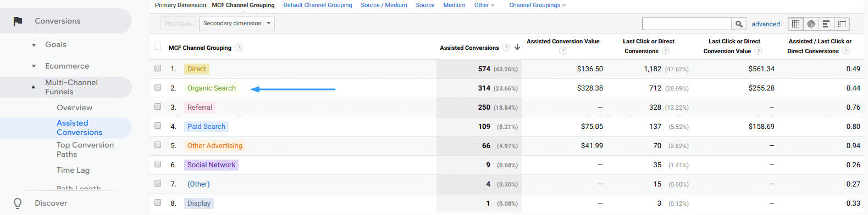
Task: Expand the Ecommerce section arrow
Action: (x=34, y=66)
